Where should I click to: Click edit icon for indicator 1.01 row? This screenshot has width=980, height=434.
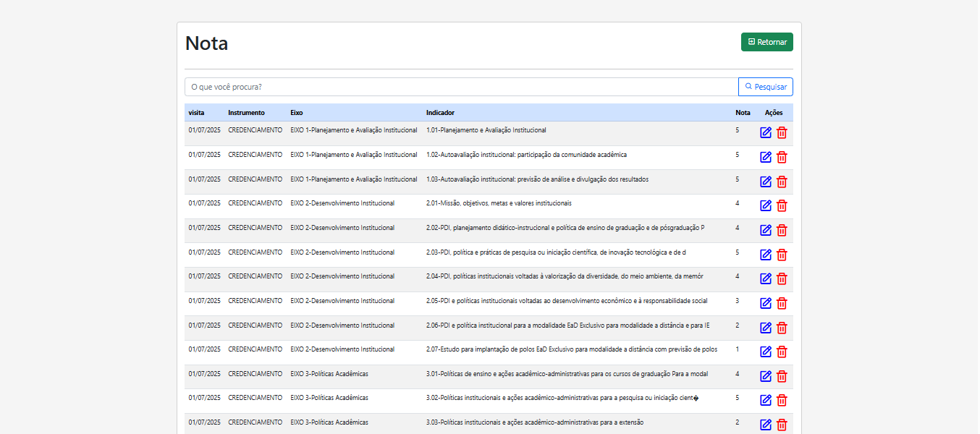(766, 133)
